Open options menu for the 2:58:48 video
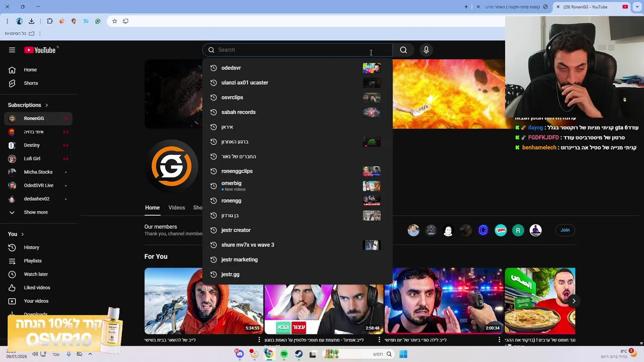This screenshot has height=362, width=644. pyautogui.click(x=379, y=340)
